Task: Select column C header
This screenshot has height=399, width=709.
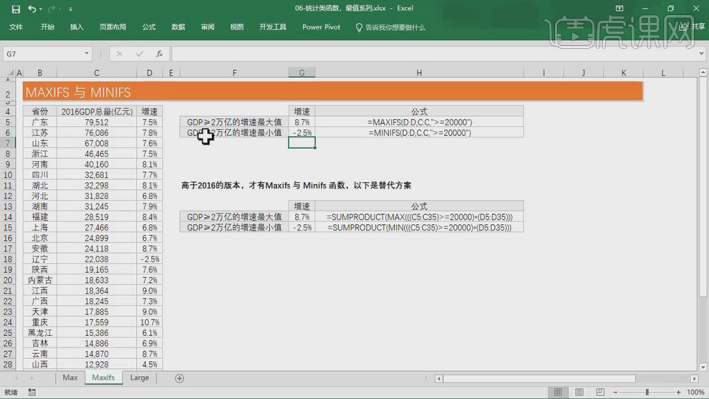Action: point(96,73)
